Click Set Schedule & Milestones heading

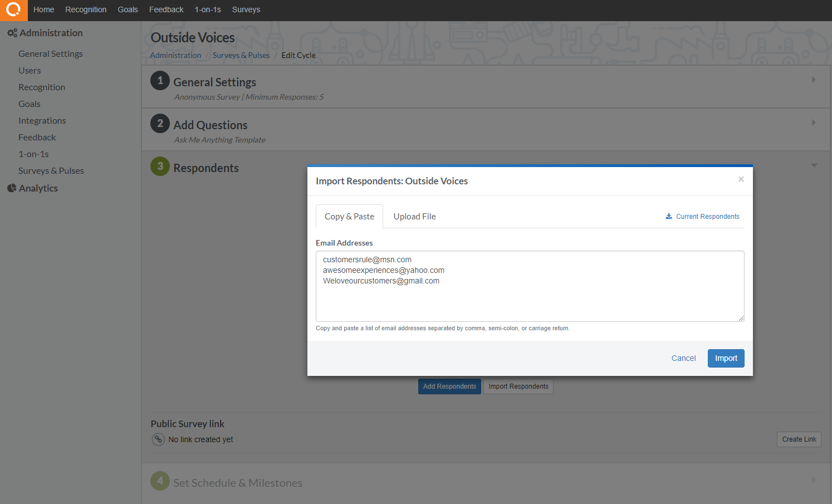click(x=238, y=483)
